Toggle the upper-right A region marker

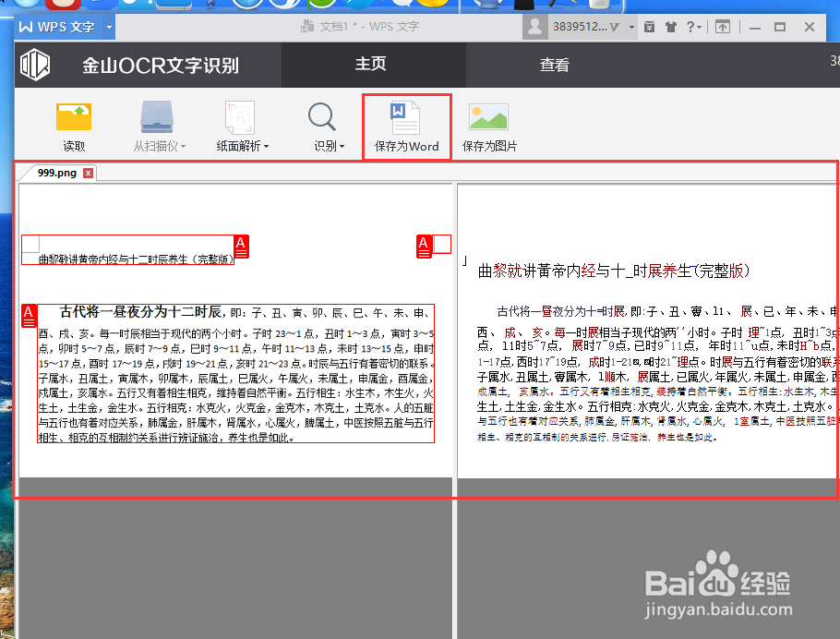pyautogui.click(x=423, y=246)
